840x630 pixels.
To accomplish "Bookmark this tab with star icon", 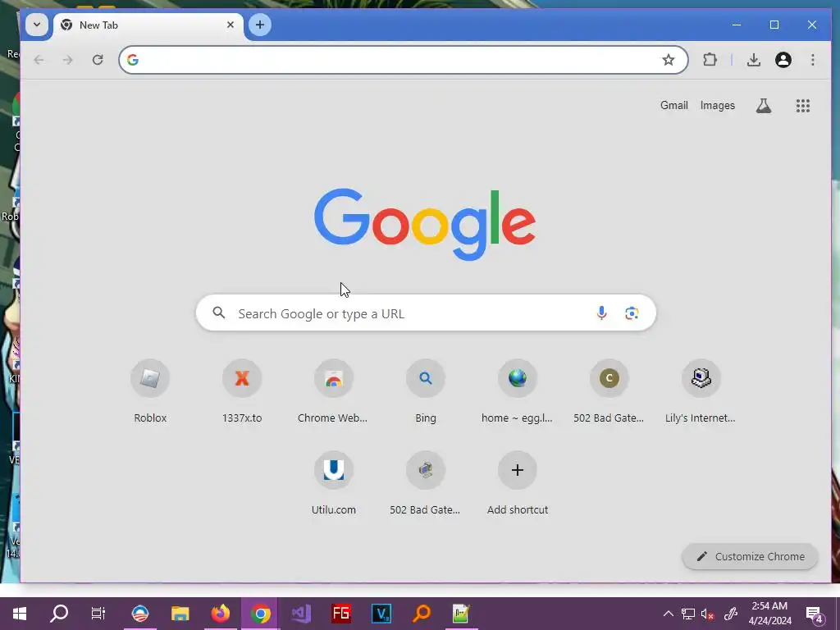I will coord(668,59).
